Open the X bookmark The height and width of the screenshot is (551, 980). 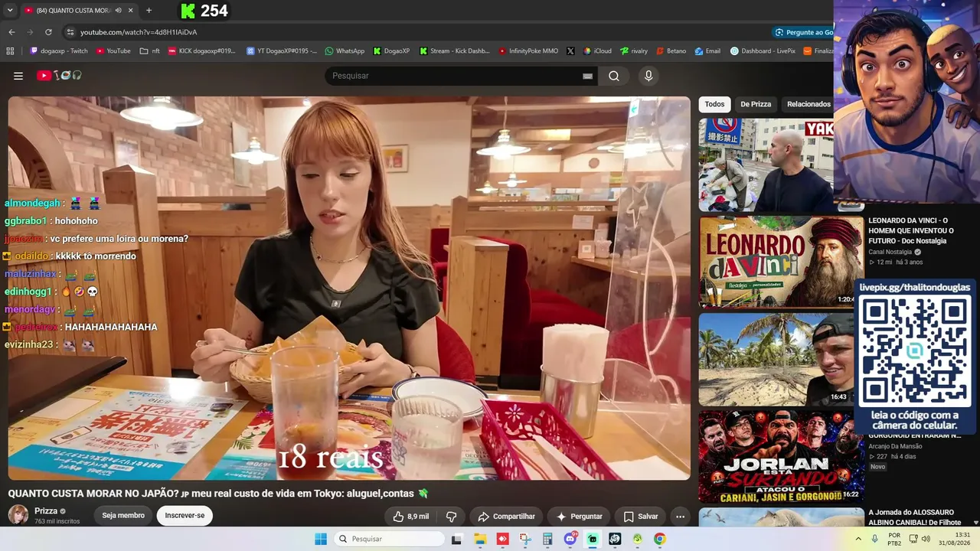[x=570, y=51]
